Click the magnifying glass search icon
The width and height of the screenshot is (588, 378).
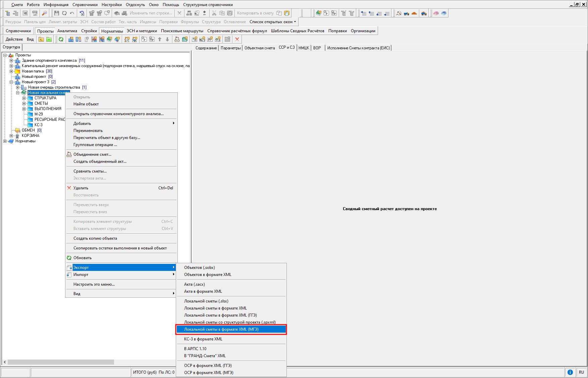coord(44,13)
